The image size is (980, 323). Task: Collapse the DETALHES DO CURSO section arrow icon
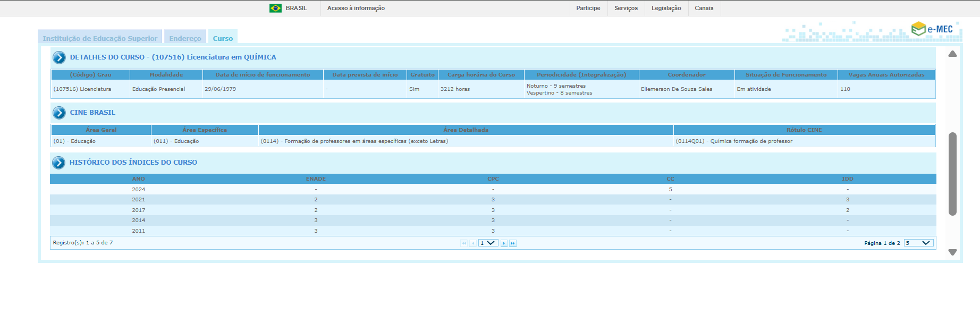(59, 57)
